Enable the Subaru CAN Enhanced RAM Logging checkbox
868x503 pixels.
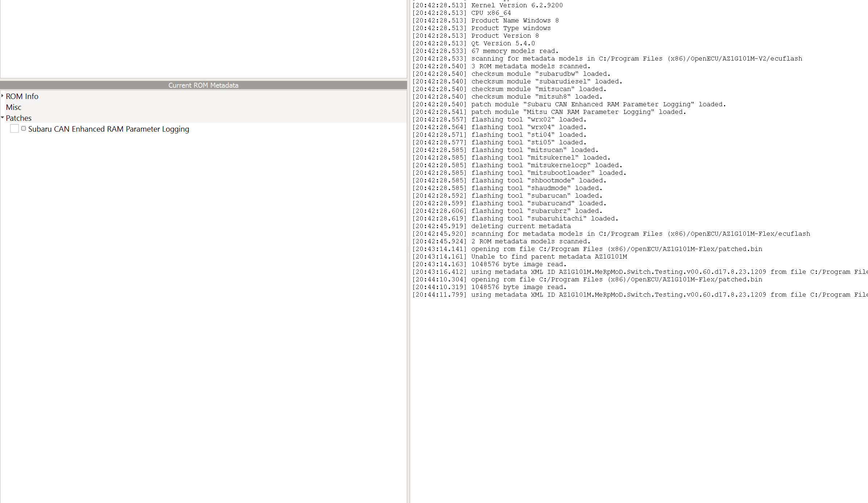pos(15,129)
